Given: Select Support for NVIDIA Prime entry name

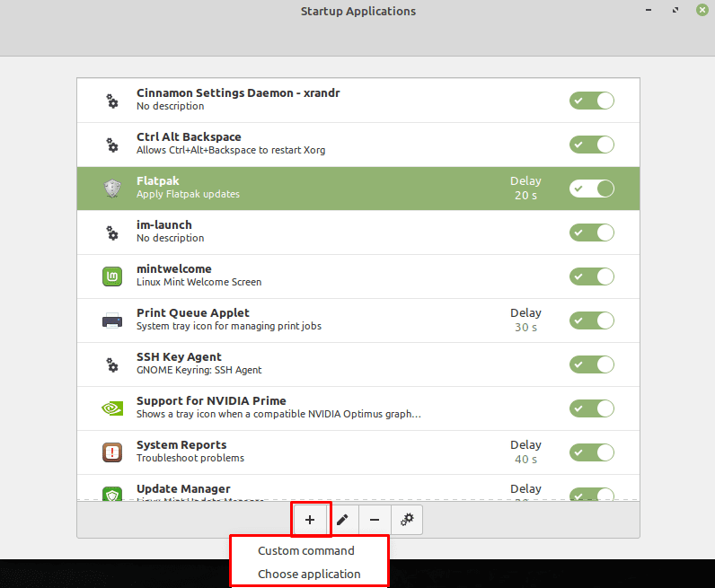Looking at the screenshot, I should click(211, 400).
